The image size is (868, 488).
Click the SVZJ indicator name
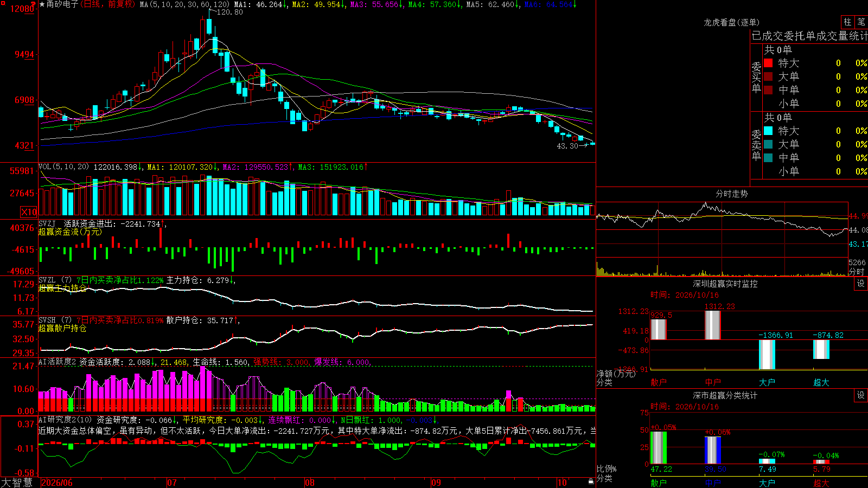click(x=47, y=224)
